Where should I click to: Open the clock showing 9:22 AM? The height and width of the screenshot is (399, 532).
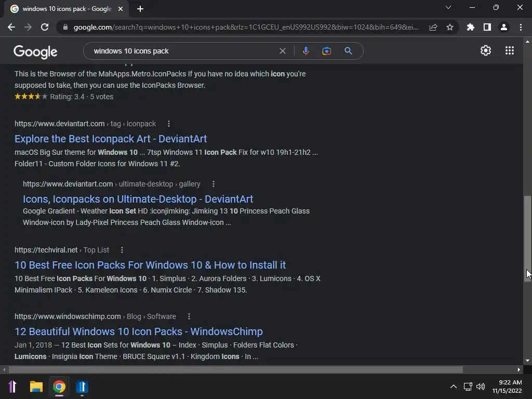click(507, 387)
